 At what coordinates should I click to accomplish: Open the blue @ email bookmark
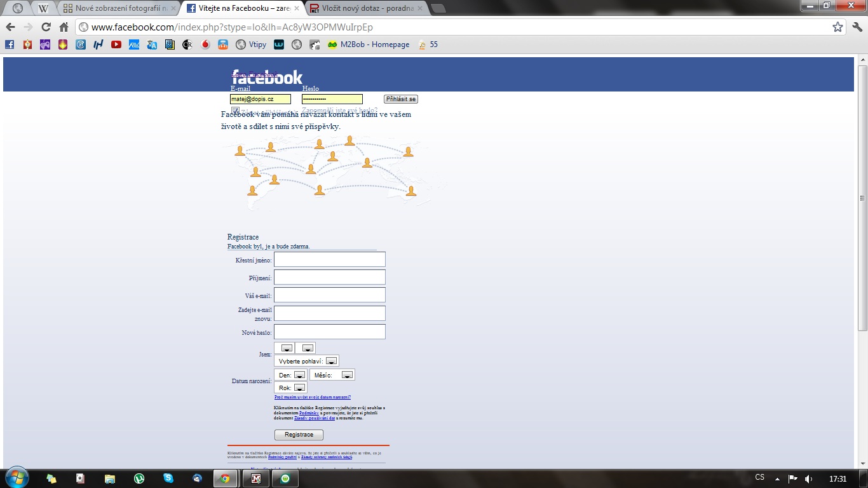pos(81,44)
